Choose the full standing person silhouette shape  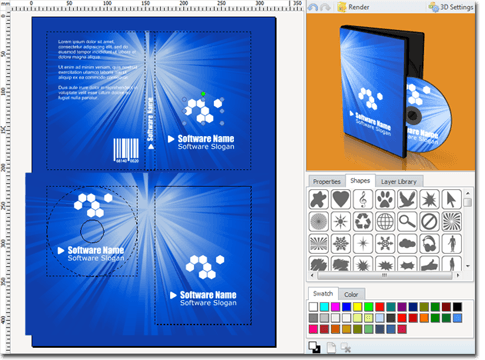click(452, 243)
